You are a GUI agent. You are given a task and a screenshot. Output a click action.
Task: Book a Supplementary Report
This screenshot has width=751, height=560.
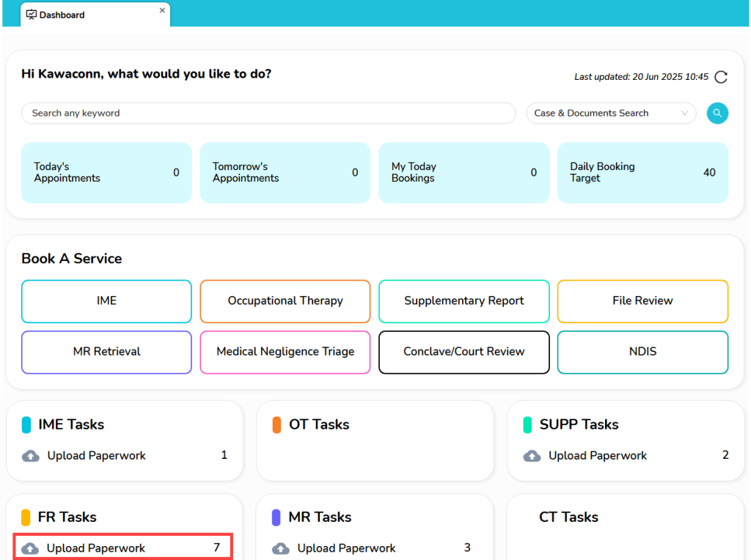[x=464, y=301]
